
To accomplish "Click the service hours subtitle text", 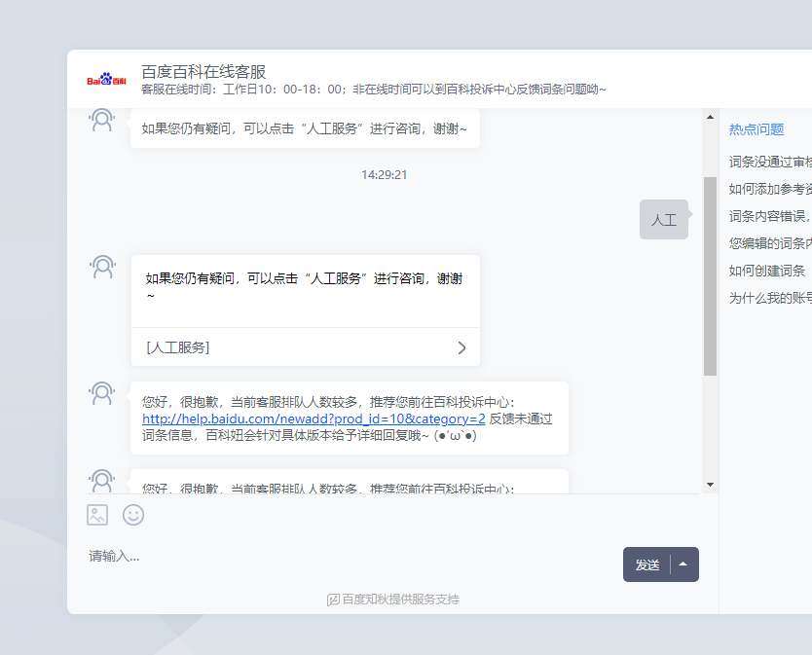I will click(373, 90).
